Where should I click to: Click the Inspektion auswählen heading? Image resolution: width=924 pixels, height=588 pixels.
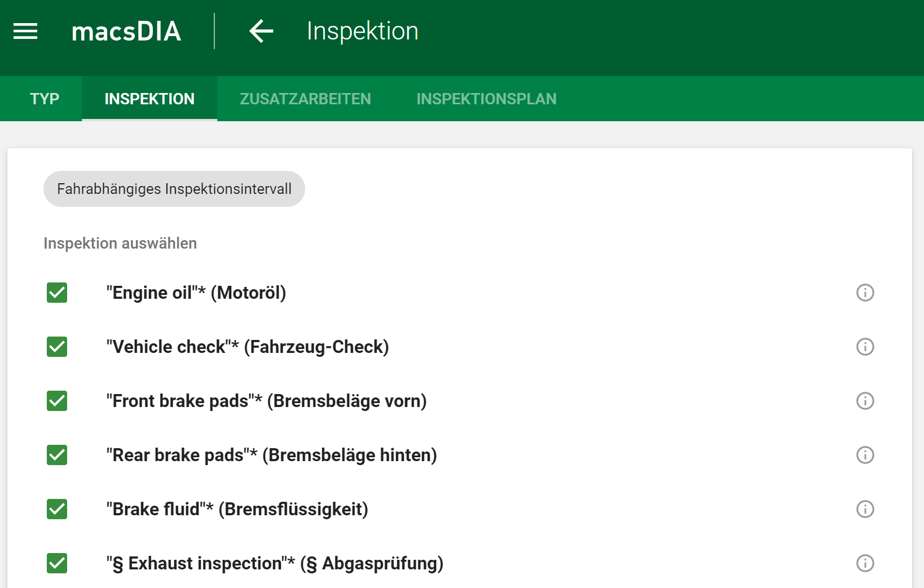click(x=120, y=243)
